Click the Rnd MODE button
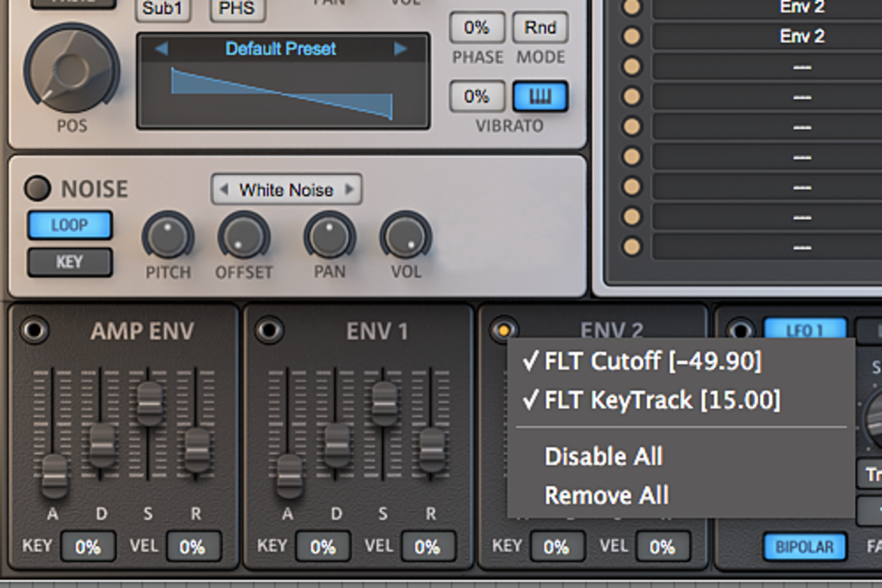 click(x=540, y=28)
